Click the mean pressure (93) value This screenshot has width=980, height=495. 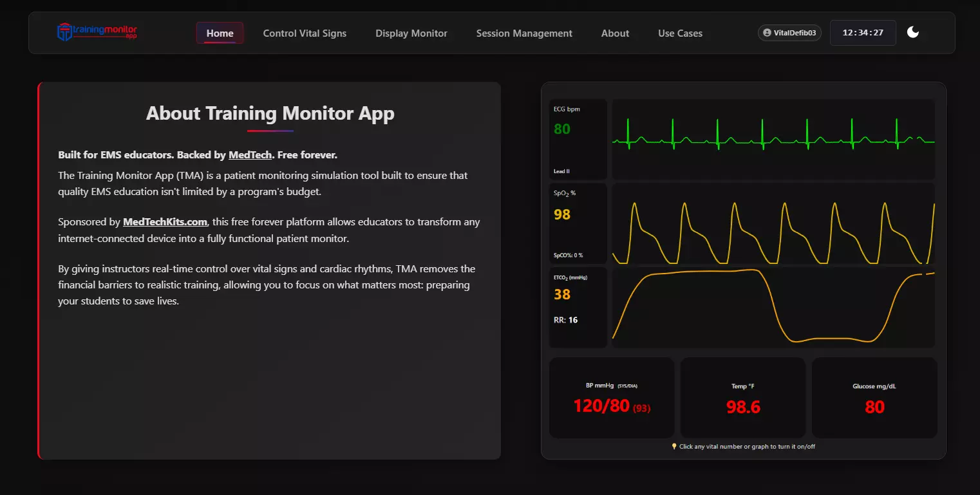click(x=642, y=408)
